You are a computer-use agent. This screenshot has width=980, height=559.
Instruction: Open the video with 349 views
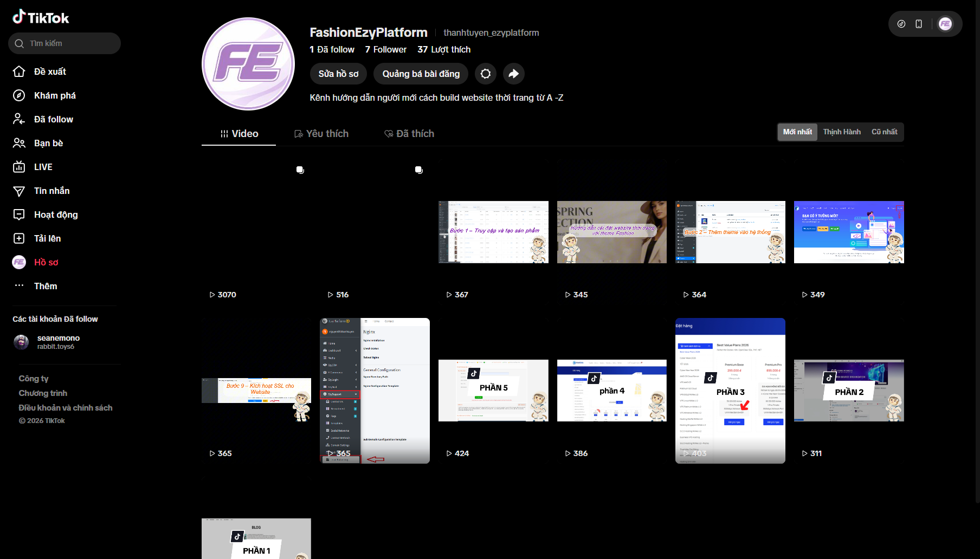[849, 232]
